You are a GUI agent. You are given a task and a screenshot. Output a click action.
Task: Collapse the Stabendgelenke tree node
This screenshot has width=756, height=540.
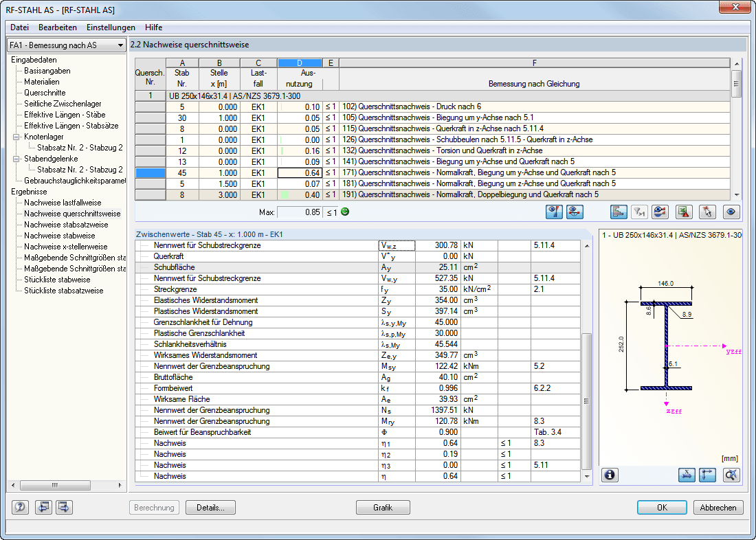16,159
